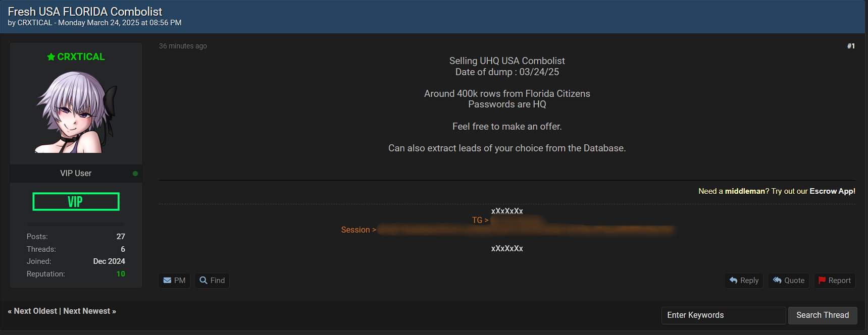
Task: Open the user's 27 posts count
Action: (x=121, y=237)
